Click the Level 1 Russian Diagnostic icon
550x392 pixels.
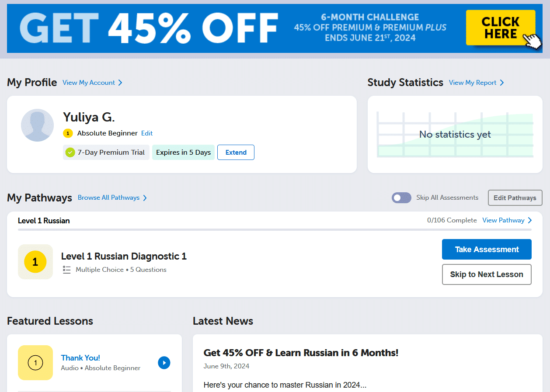tap(35, 262)
